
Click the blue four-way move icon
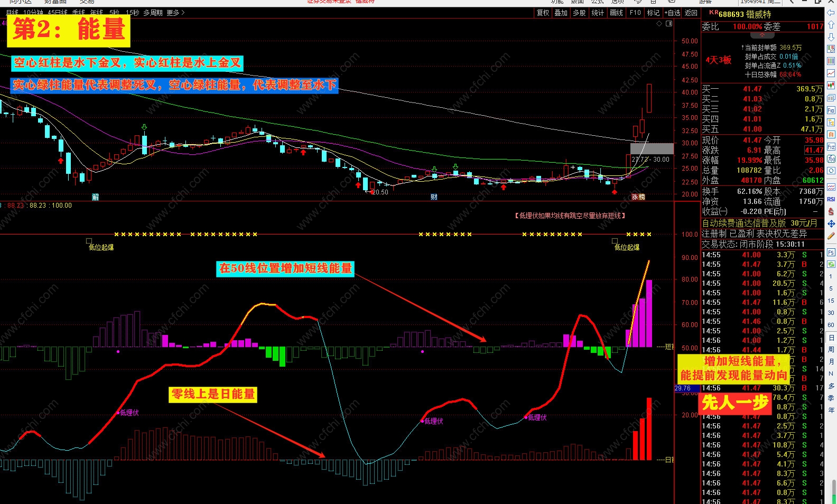coord(831,223)
